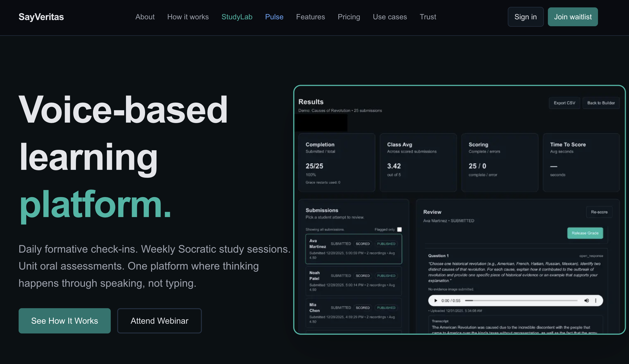Screen dimensions: 629x364
Task: Open the Trust page
Action: pyautogui.click(x=428, y=17)
